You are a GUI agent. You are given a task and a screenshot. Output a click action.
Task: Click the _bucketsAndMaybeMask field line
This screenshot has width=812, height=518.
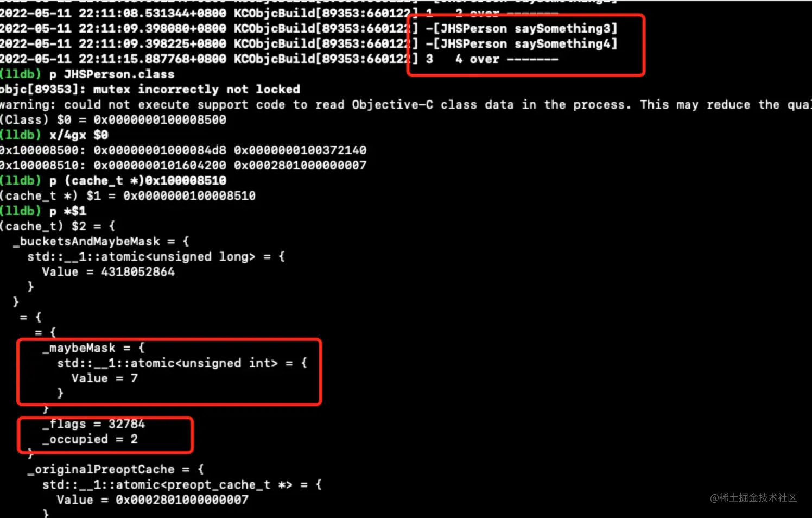(101, 241)
